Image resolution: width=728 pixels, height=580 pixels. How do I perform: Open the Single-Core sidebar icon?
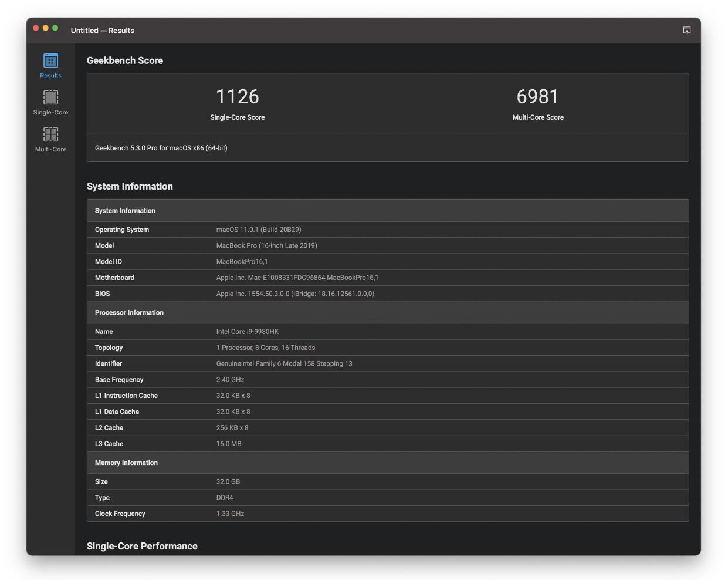[50, 103]
